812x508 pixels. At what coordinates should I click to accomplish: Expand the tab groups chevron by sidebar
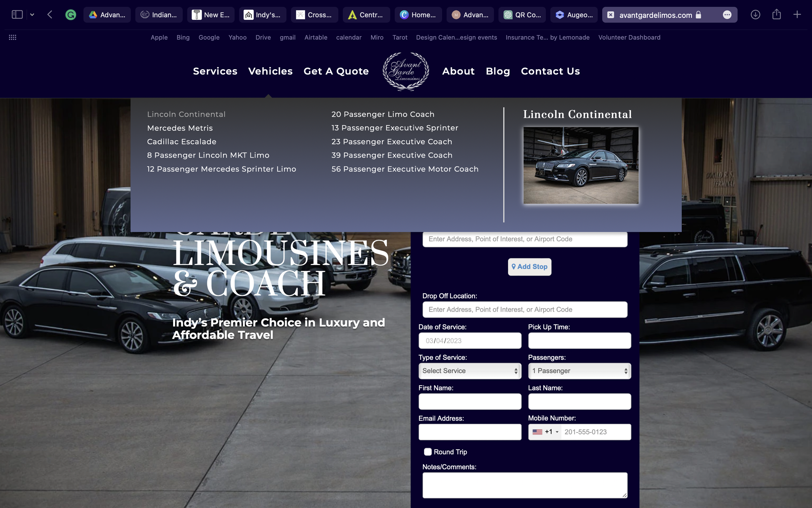pos(32,14)
